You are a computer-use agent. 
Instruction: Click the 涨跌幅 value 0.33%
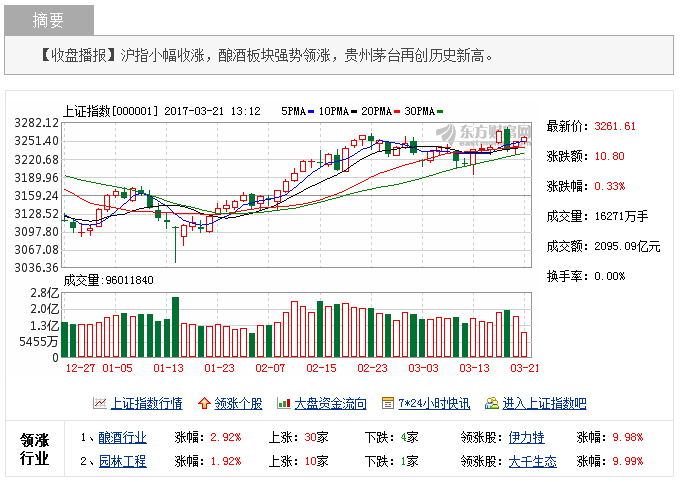click(610, 186)
